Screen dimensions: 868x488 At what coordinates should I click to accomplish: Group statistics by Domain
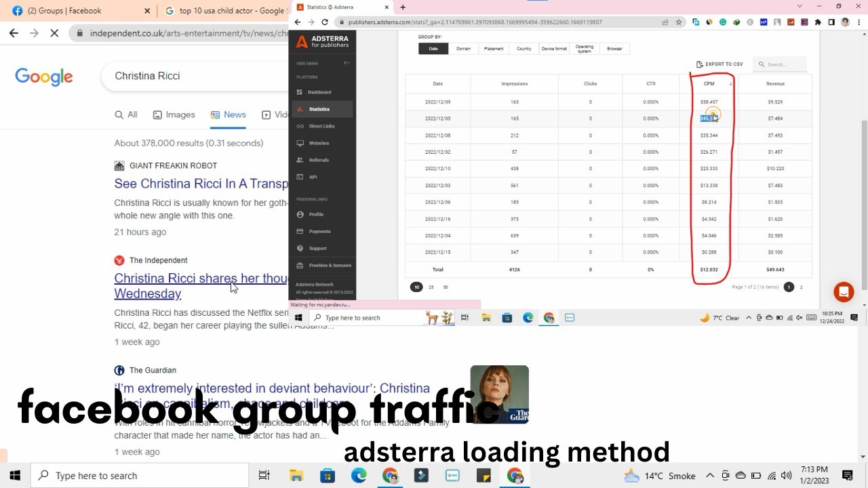(463, 49)
